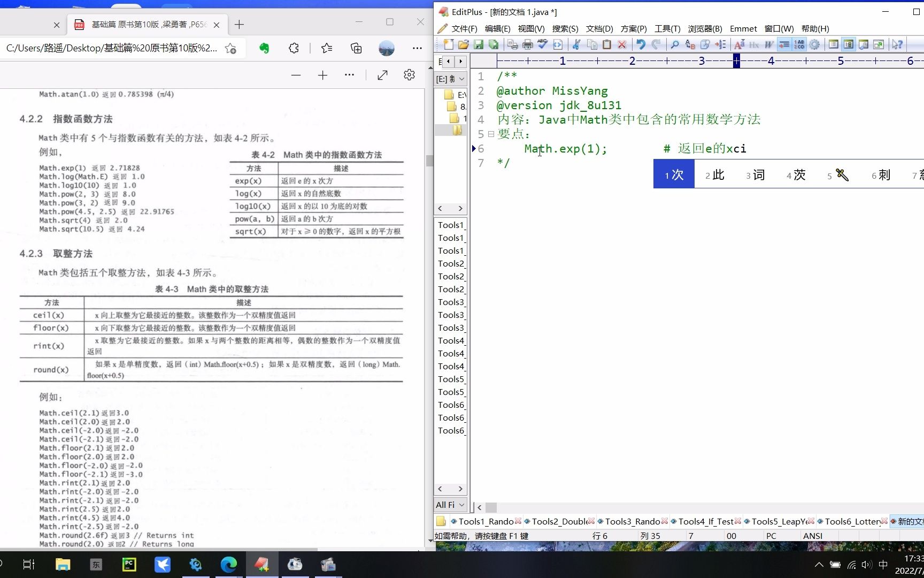Toggle word wrap (W) icon

[x=769, y=44]
